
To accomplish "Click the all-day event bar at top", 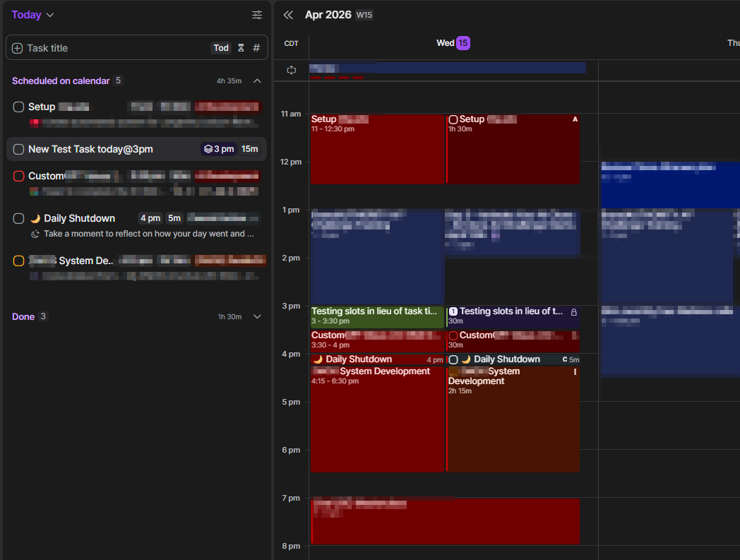I will tap(448, 68).
